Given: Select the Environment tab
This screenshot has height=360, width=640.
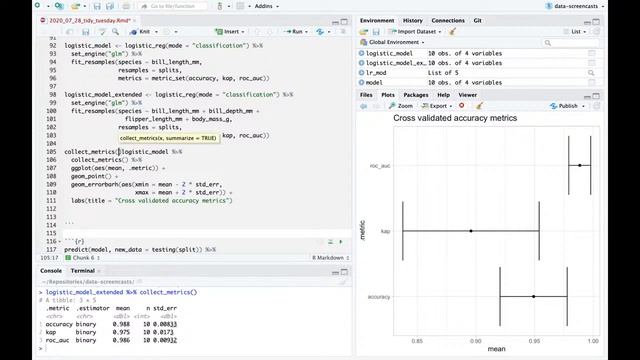Looking at the screenshot, I should click(x=377, y=20).
